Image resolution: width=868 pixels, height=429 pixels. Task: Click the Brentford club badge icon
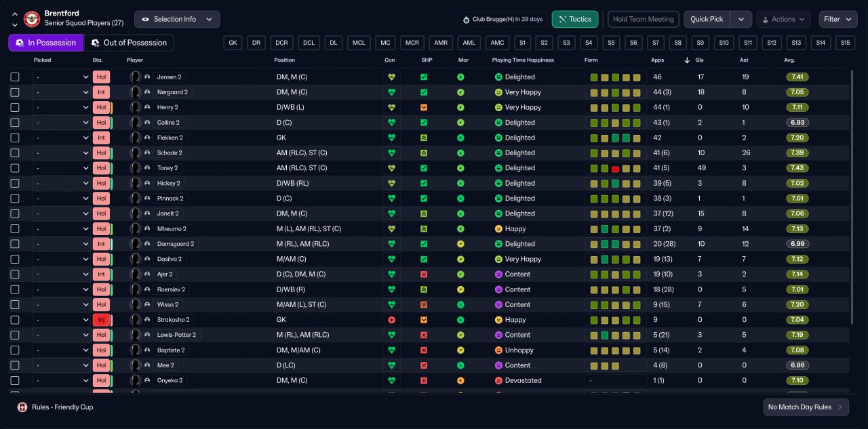click(32, 19)
